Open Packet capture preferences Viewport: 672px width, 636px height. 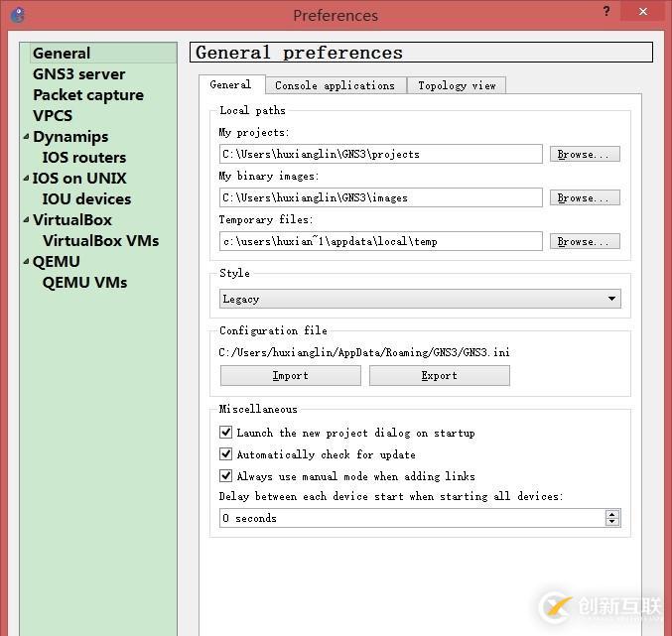coord(88,95)
